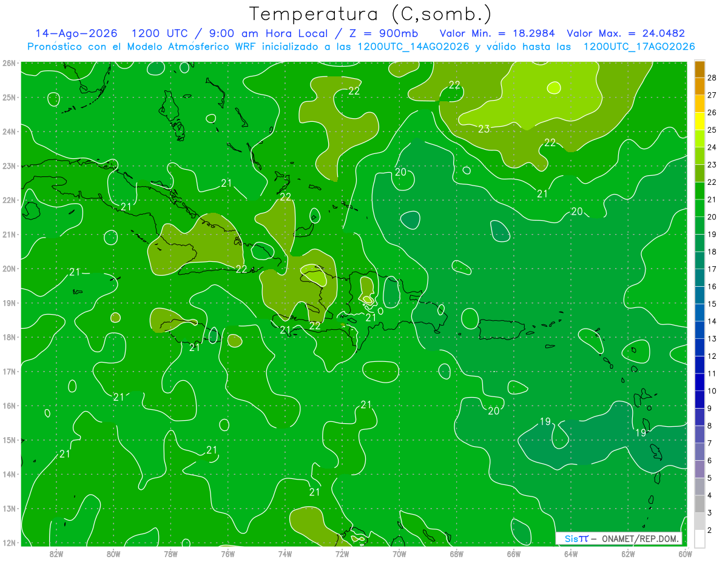Click the SisPI logo text
This screenshot has height=562, width=728.
576,538
